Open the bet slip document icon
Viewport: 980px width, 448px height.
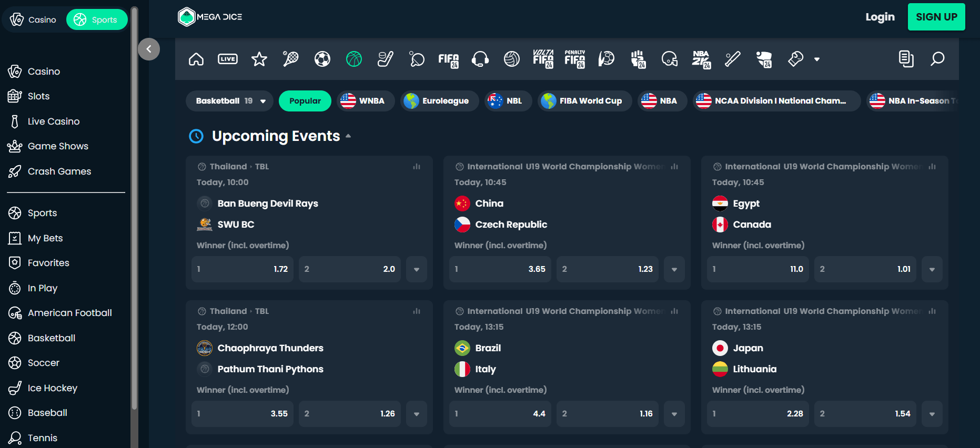point(906,59)
